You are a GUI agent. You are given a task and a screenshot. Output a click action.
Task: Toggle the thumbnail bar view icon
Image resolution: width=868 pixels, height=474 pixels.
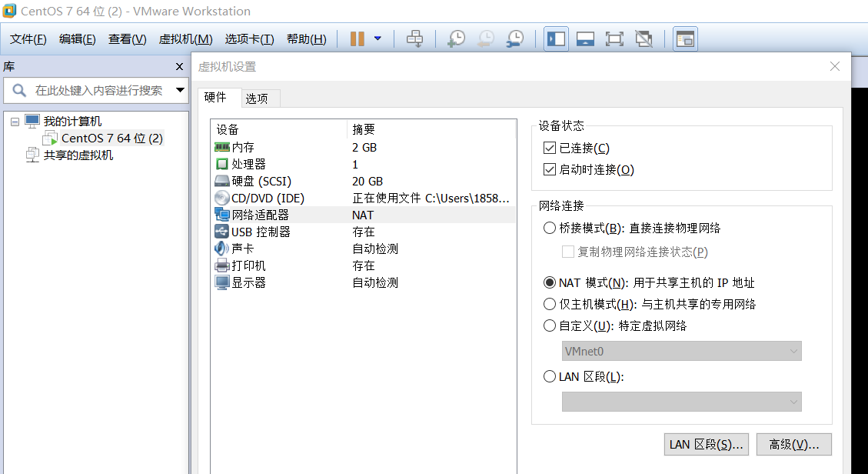click(x=585, y=38)
